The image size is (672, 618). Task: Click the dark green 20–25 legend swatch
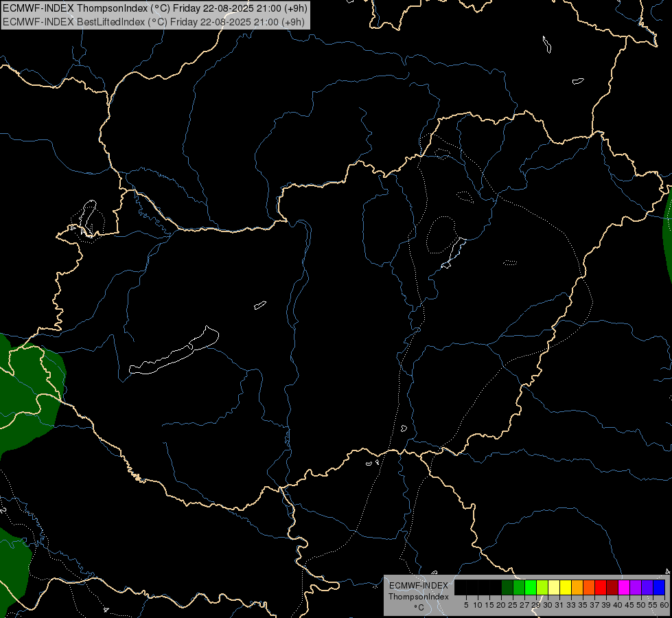(507, 587)
